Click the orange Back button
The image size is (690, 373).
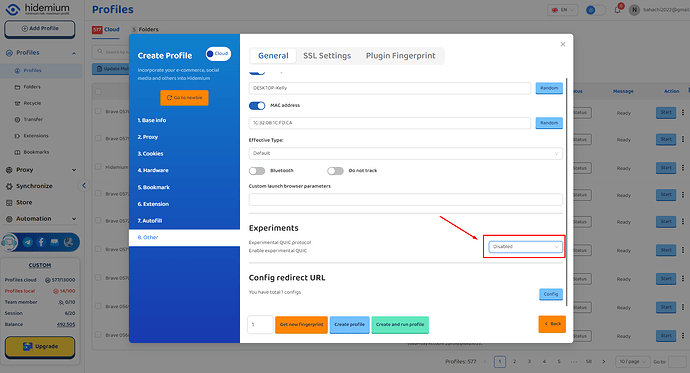552,324
